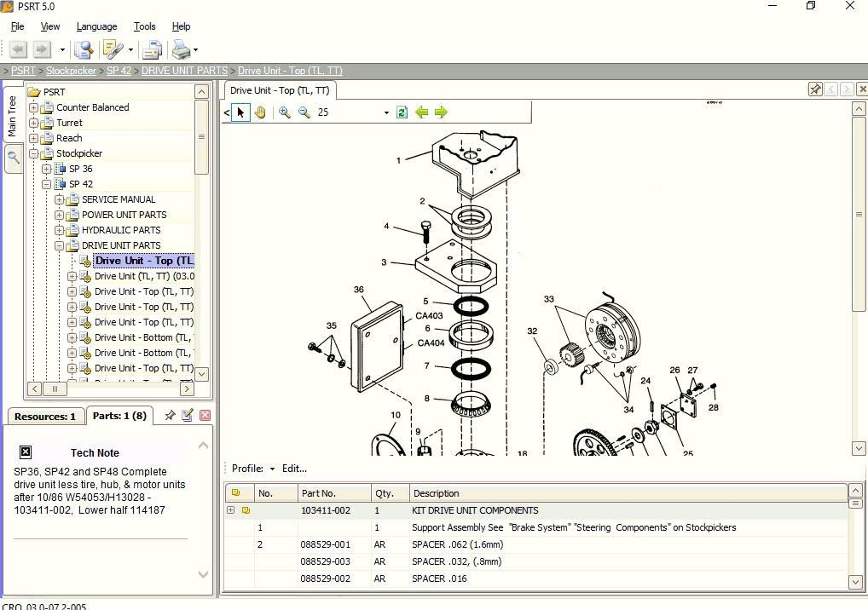868x610 pixels.
Task: Open the zoom level dropdown showing 25
Action: 386,112
